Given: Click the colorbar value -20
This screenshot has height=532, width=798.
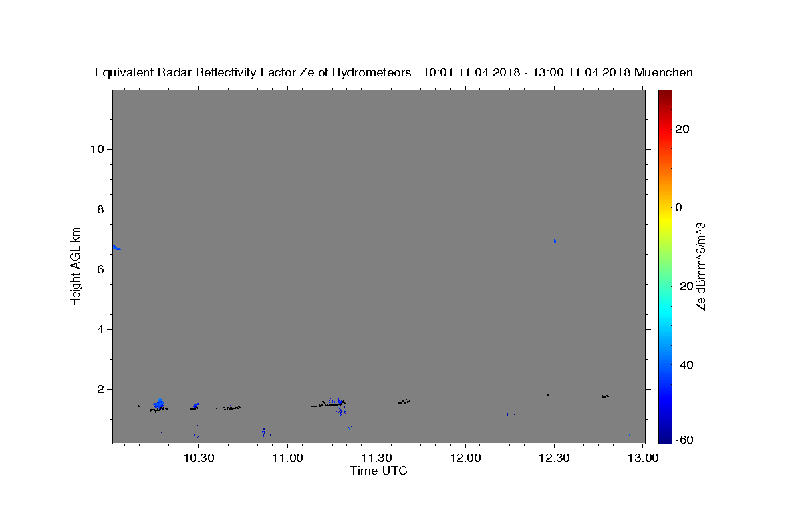Looking at the screenshot, I should [685, 286].
